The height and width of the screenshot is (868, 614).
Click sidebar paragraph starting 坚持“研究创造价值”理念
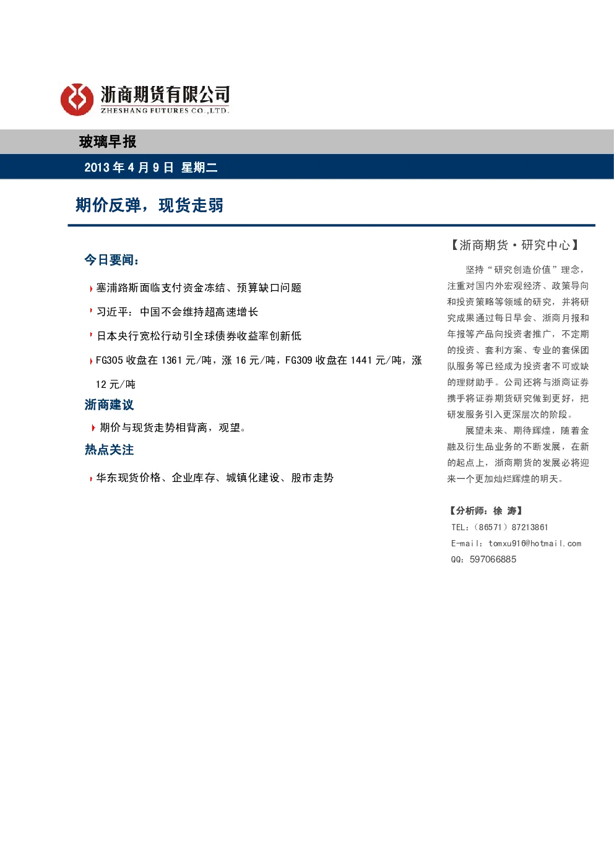pos(518,342)
